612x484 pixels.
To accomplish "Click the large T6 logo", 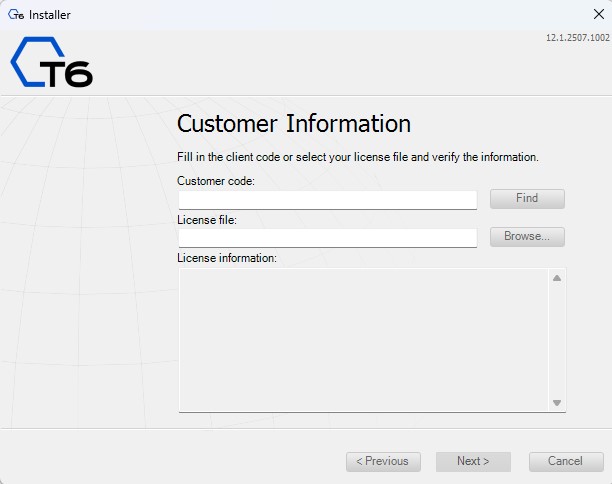I will 52,62.
